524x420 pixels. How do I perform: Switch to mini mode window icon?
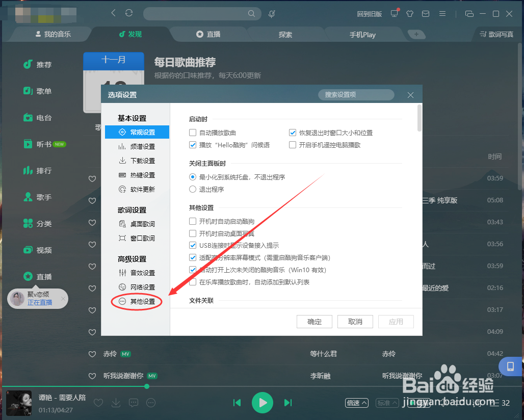[x=469, y=14]
